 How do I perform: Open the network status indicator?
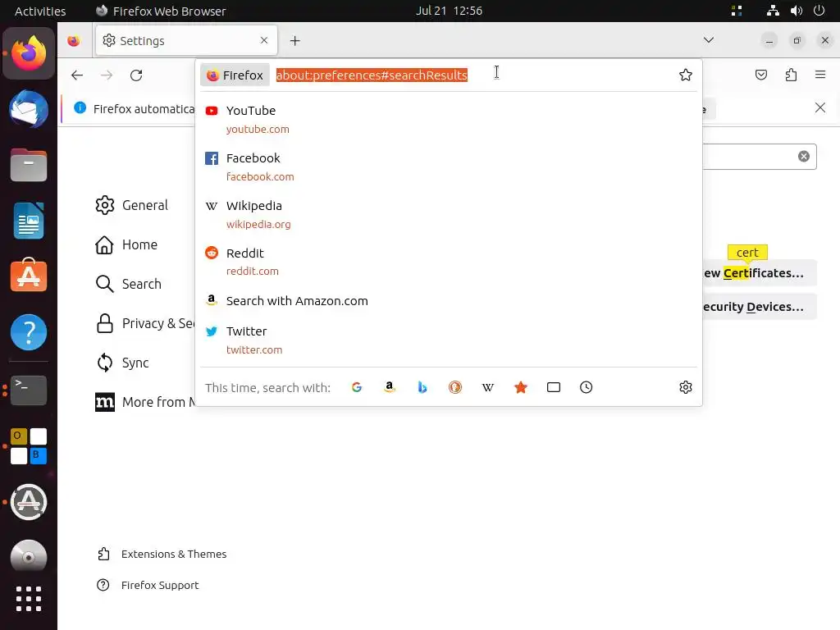pyautogui.click(x=773, y=11)
